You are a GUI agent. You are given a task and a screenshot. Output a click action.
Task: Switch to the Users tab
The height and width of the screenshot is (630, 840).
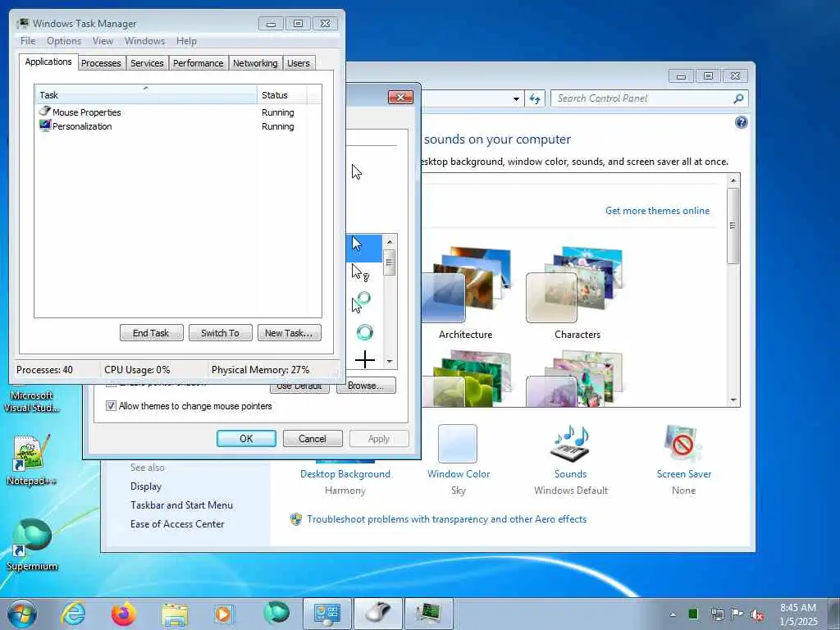pyautogui.click(x=298, y=63)
